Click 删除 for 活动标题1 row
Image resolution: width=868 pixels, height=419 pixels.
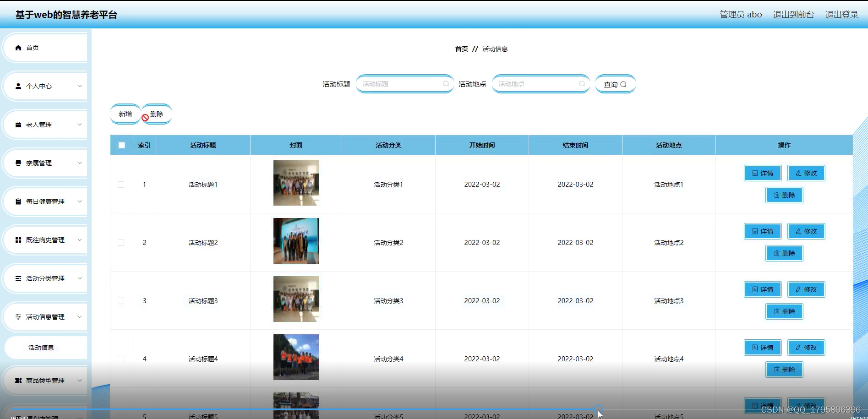point(784,195)
